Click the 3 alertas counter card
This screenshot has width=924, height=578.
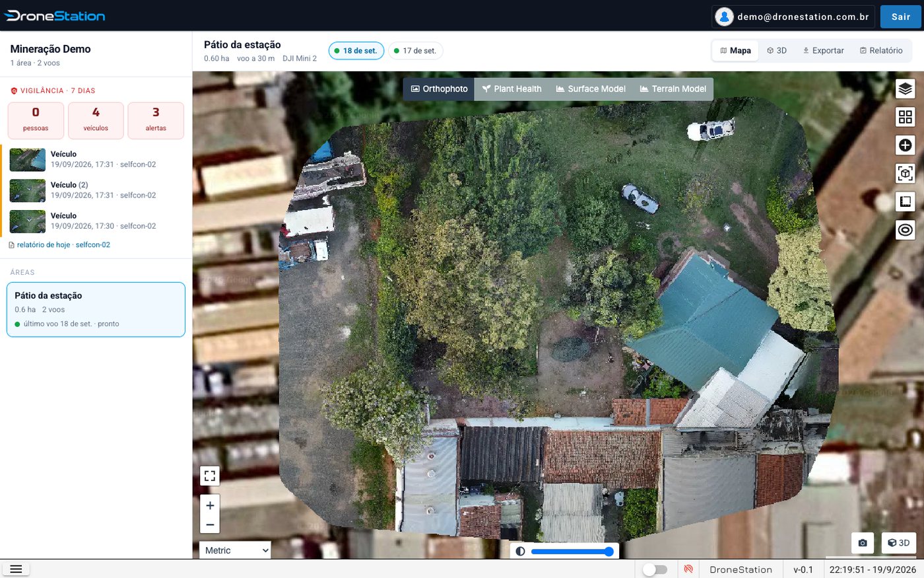[156, 121]
